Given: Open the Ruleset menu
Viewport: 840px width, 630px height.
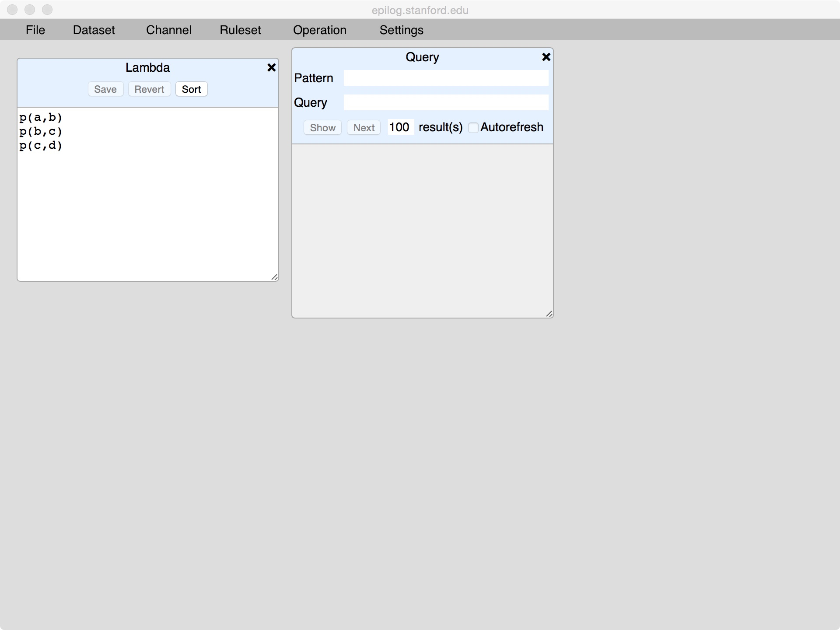Looking at the screenshot, I should 240,30.
